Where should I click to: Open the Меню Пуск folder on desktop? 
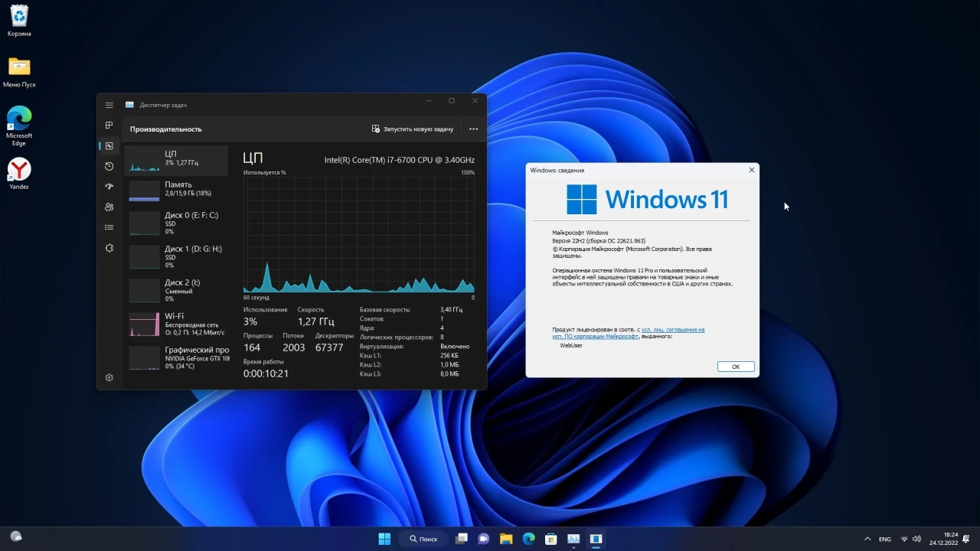pos(19,72)
